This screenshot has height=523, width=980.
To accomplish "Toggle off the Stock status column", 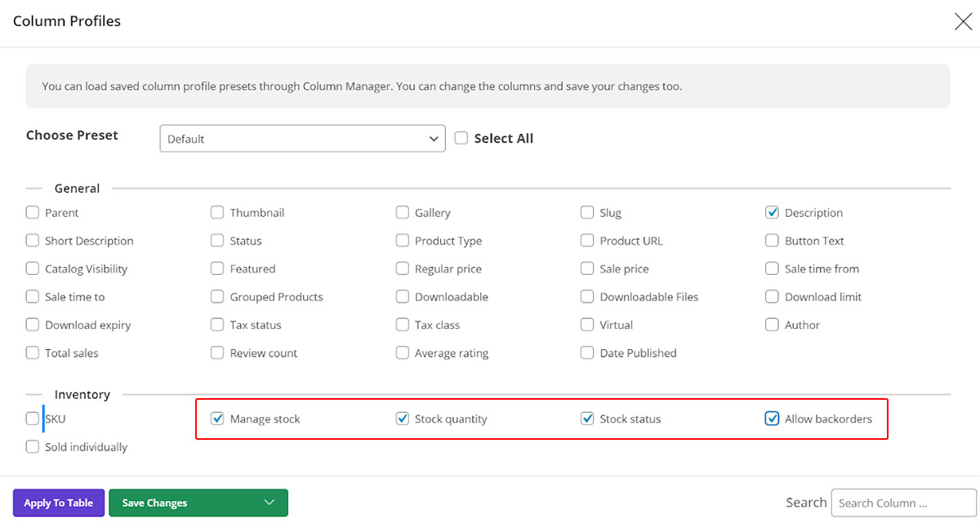I will tap(587, 419).
